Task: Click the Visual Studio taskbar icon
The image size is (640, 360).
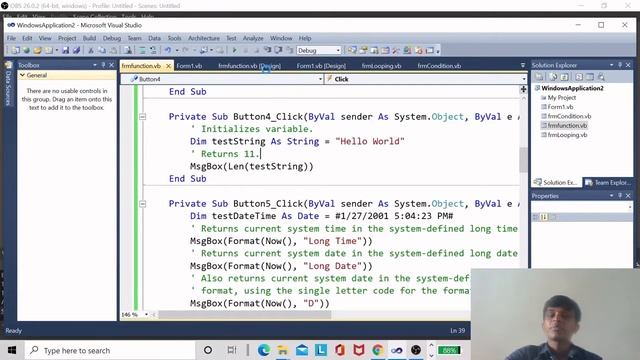Action: coord(396,350)
